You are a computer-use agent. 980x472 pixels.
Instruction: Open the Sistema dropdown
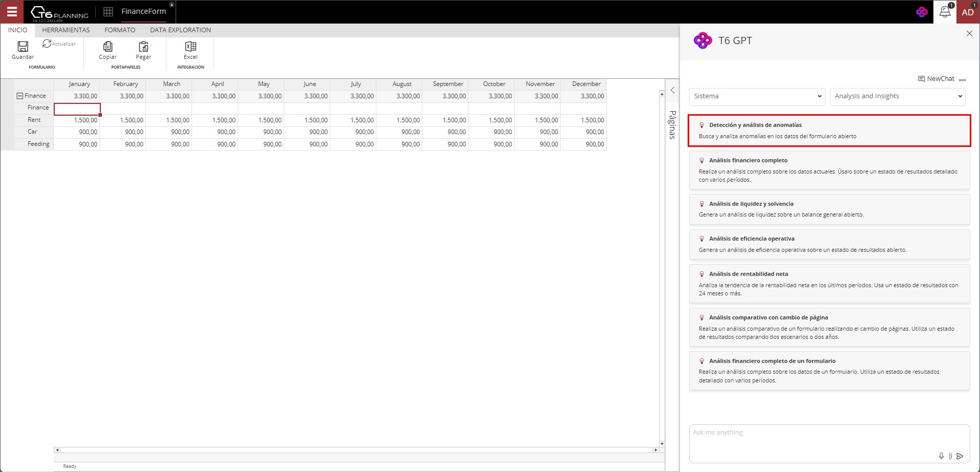(757, 96)
